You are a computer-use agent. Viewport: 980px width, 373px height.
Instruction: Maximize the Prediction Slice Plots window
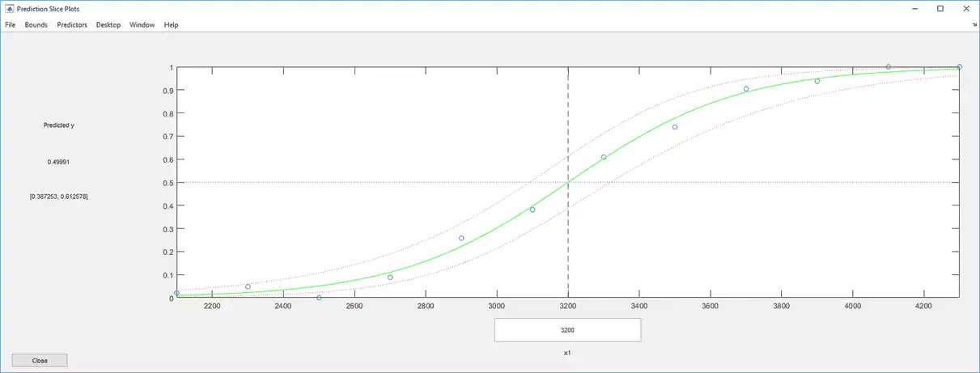pos(940,8)
